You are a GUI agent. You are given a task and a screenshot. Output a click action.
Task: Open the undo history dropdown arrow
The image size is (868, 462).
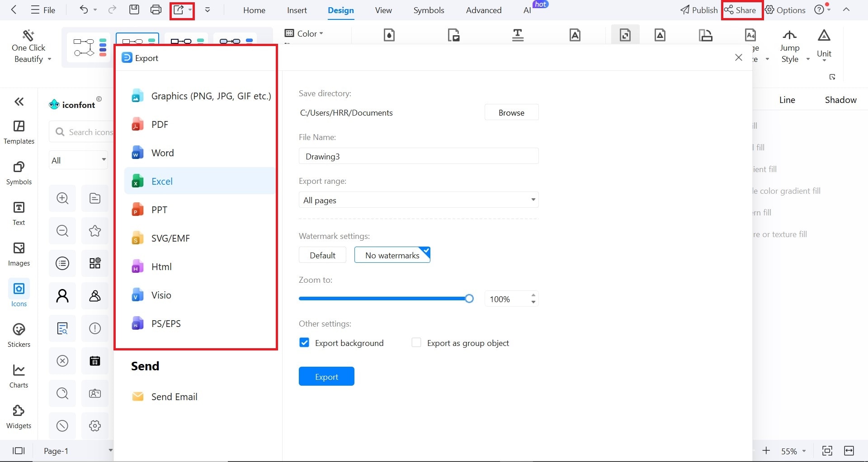95,9
